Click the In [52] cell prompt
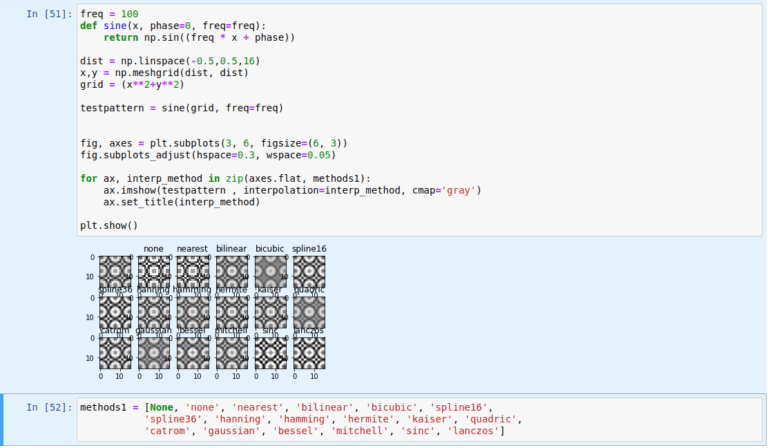 pyautogui.click(x=46, y=407)
